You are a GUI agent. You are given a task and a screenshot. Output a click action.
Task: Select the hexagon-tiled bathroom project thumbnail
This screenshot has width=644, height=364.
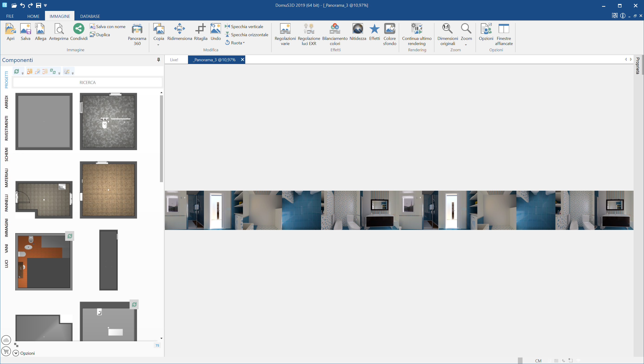[108, 121]
